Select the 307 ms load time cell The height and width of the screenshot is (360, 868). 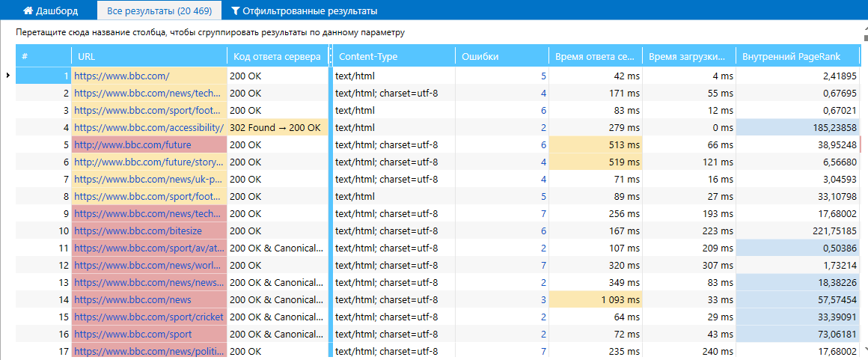[688, 265]
